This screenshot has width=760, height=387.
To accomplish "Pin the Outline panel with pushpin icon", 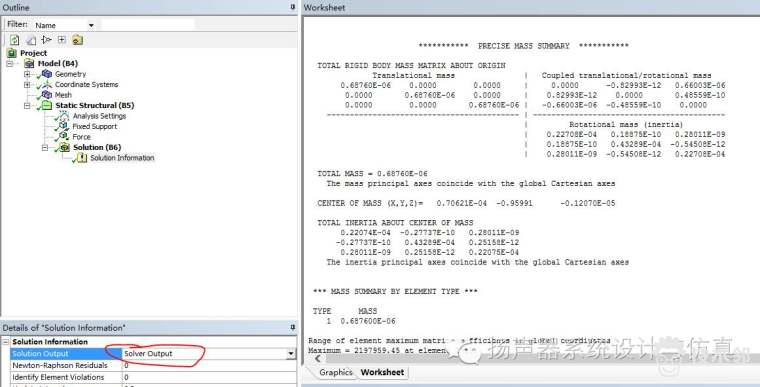I will point(292,7).
